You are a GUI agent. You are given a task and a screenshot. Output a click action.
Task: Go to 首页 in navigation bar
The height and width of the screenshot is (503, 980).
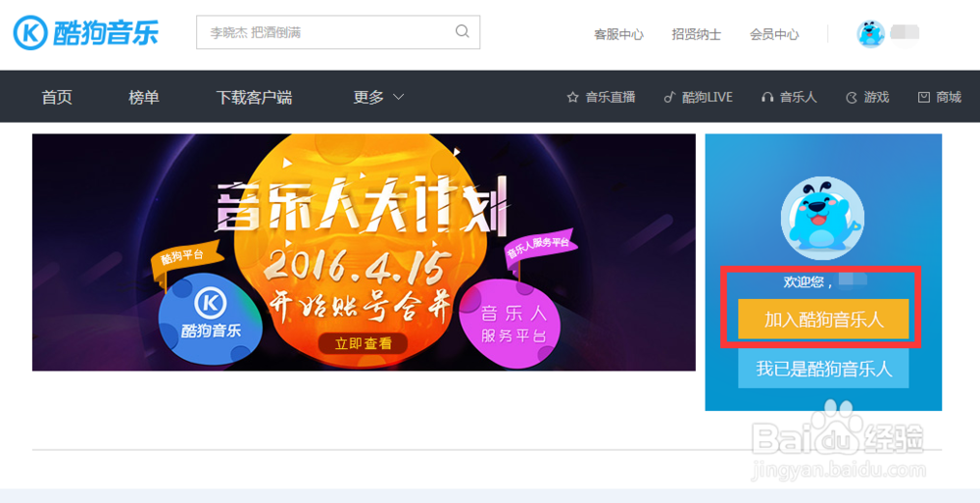(x=57, y=98)
